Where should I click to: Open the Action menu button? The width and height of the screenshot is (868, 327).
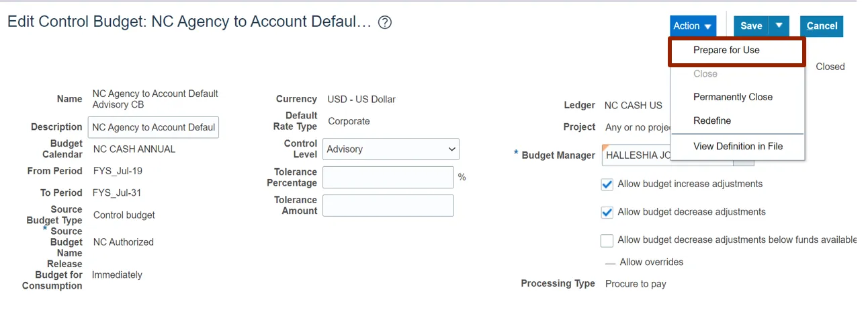[x=693, y=26]
